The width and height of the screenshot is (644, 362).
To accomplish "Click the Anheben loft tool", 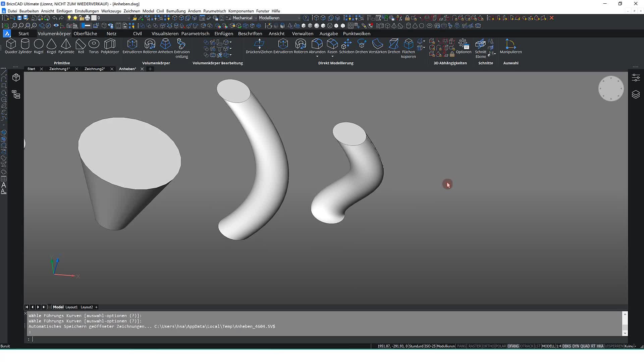I will [165, 46].
